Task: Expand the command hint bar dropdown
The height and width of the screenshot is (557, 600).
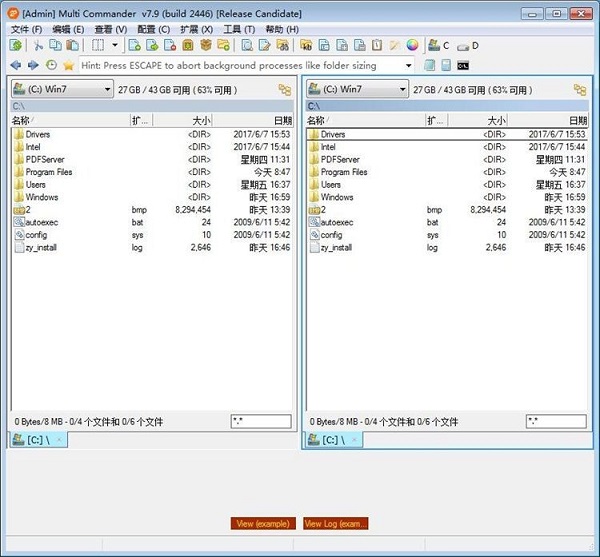Action: [x=410, y=65]
